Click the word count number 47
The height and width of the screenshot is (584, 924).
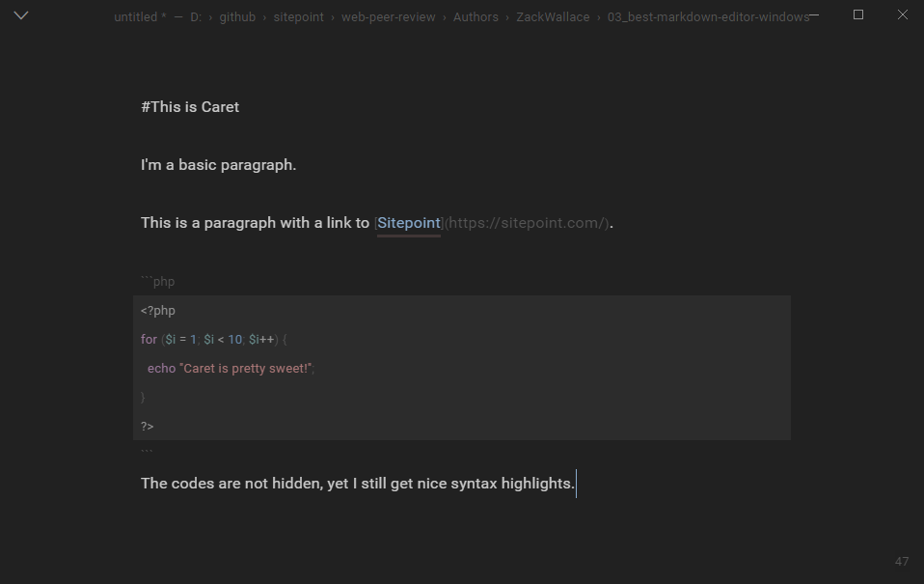click(902, 561)
